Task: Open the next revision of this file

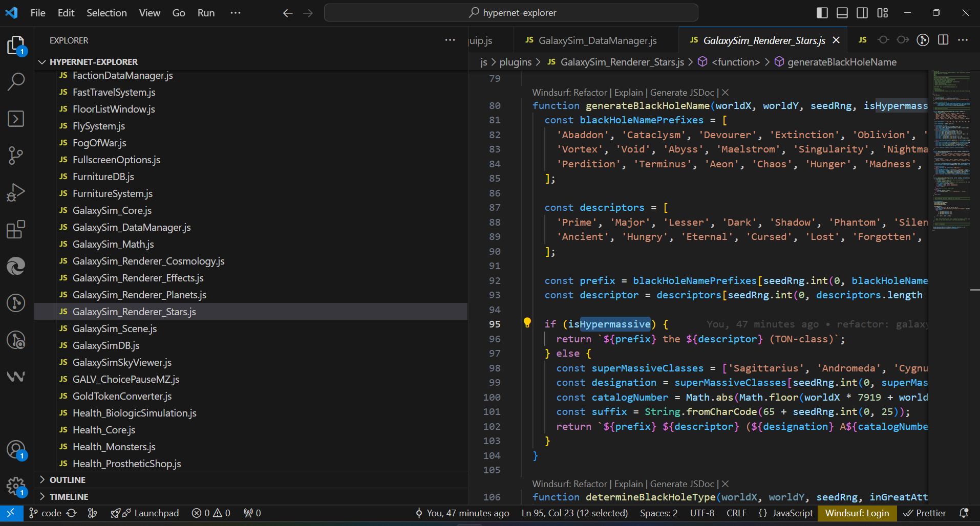Action: [903, 40]
